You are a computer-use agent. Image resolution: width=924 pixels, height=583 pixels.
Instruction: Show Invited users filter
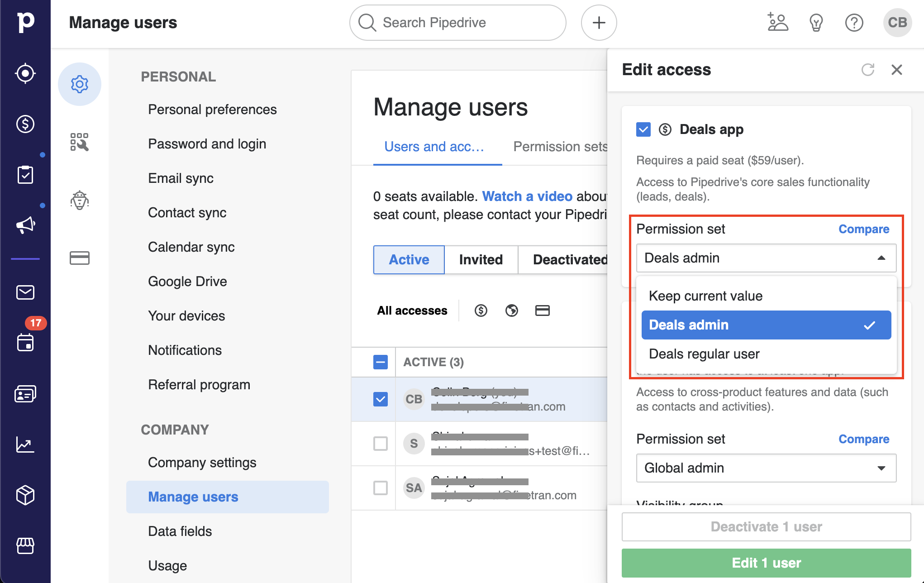tap(481, 260)
